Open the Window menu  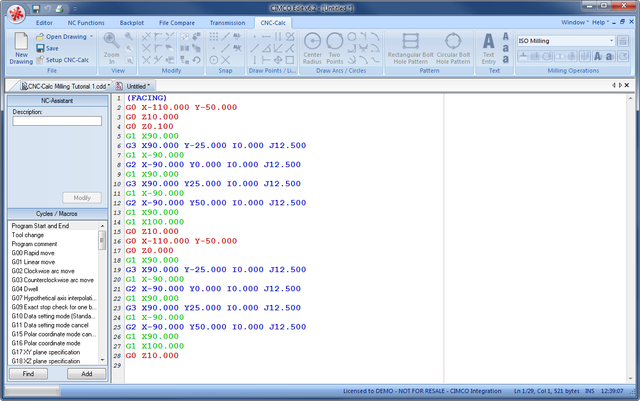574,22
